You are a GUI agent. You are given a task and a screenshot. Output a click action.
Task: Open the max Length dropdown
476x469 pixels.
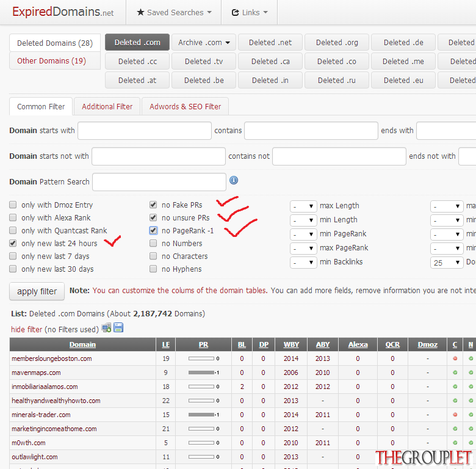point(303,206)
